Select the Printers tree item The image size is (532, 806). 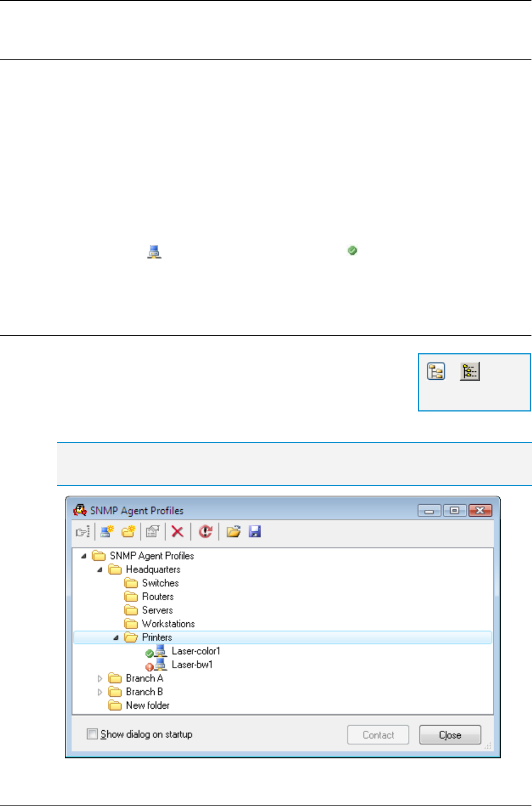pyautogui.click(x=157, y=637)
